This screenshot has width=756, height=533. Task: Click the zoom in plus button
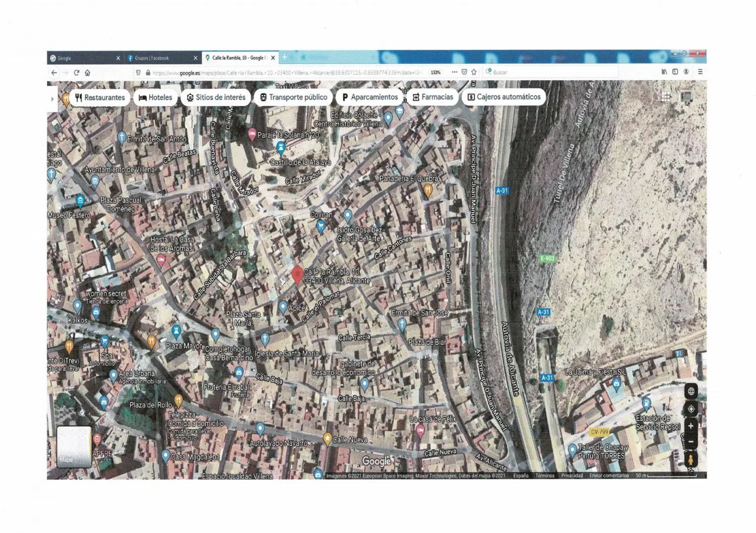click(x=690, y=426)
